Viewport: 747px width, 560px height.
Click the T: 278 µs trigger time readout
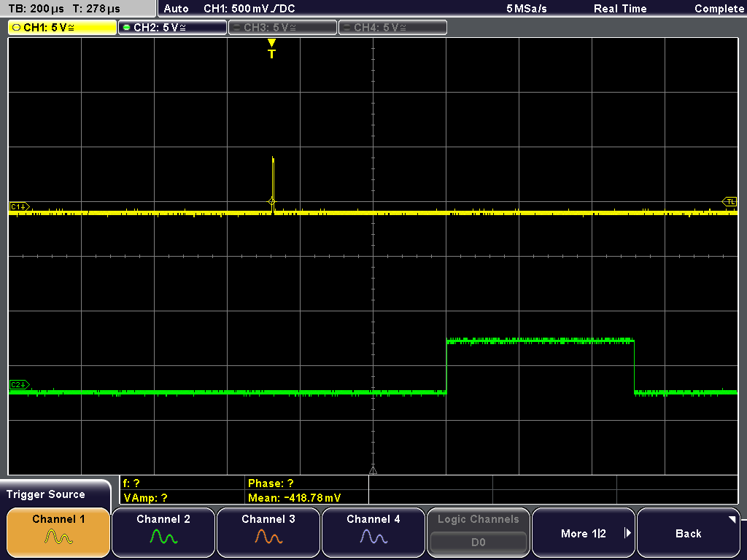click(96, 9)
